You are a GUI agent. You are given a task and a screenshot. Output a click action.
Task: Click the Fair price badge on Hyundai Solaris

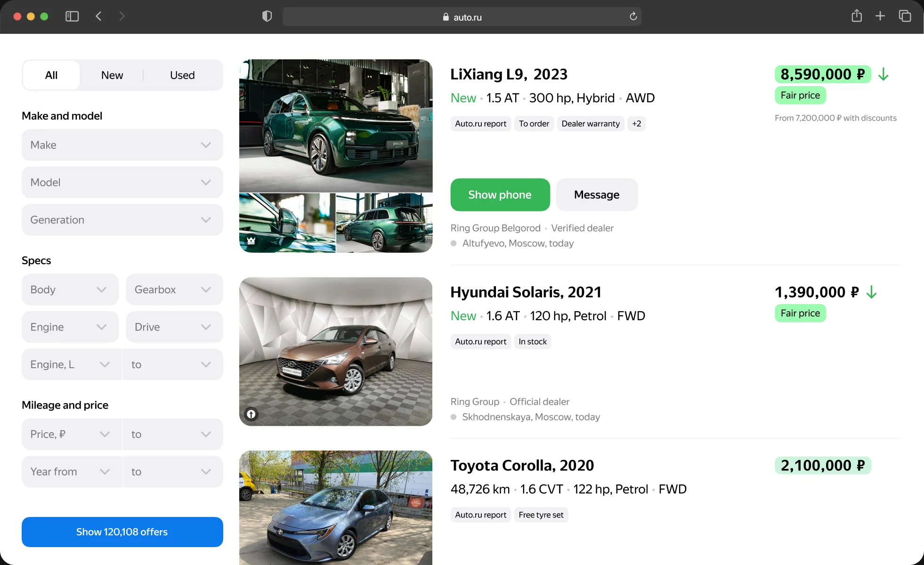point(800,314)
